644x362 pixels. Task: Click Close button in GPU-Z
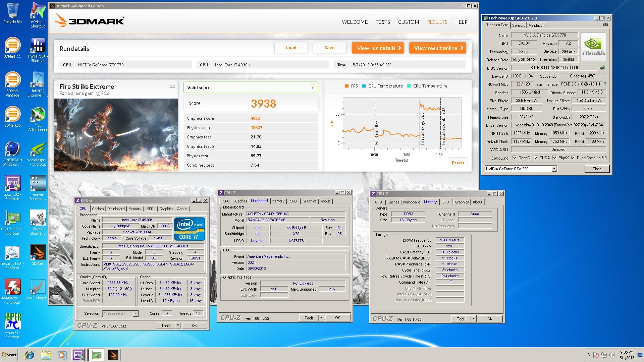(597, 169)
